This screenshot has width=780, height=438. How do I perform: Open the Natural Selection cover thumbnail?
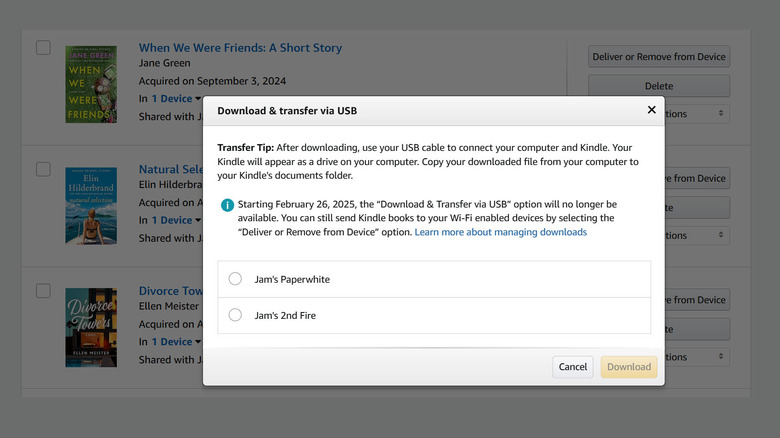[x=91, y=206]
